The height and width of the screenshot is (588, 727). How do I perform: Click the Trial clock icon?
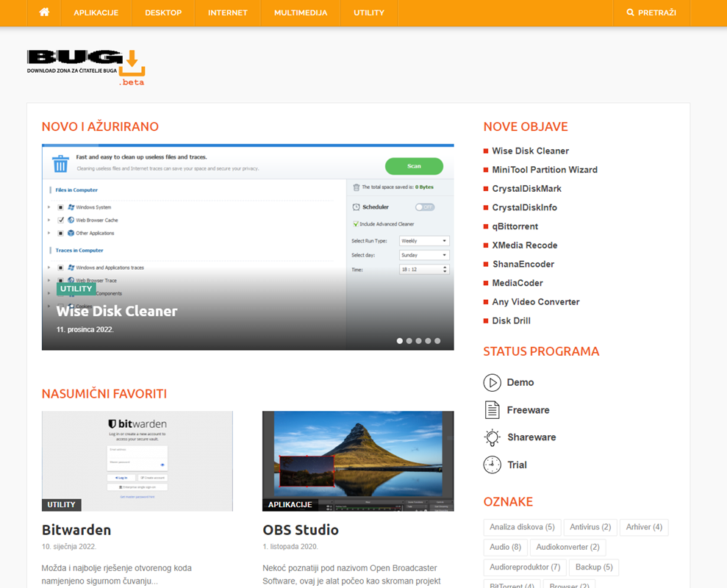[492, 465]
